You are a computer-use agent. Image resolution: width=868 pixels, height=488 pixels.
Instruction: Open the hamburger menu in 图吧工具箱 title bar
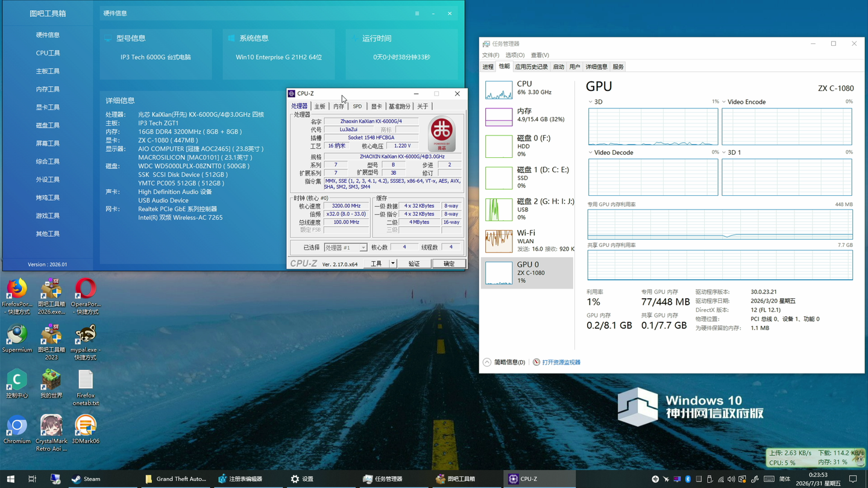(417, 13)
